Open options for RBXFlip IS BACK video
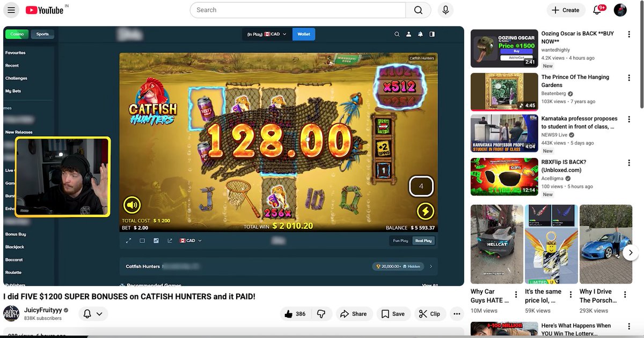The image size is (644, 338). [x=628, y=162]
